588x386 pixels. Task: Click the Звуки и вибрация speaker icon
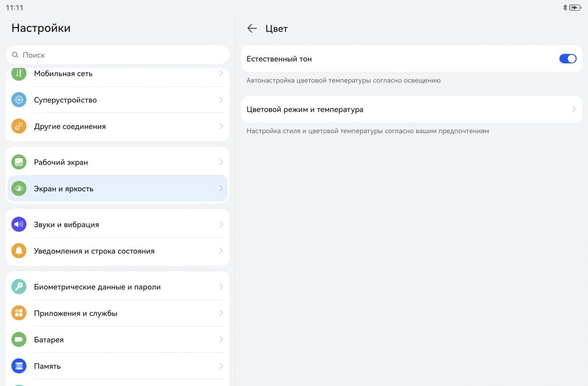pyautogui.click(x=19, y=225)
